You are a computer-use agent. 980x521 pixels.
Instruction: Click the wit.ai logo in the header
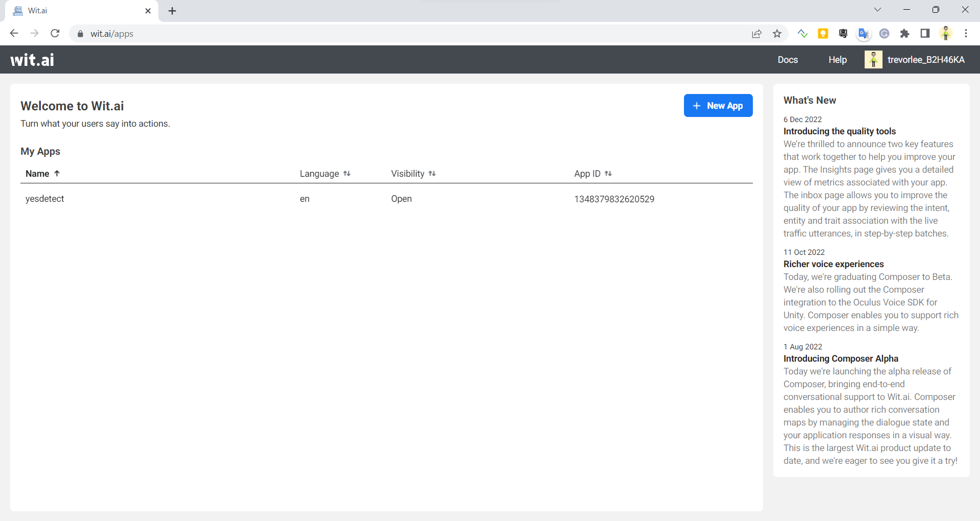[x=32, y=59]
